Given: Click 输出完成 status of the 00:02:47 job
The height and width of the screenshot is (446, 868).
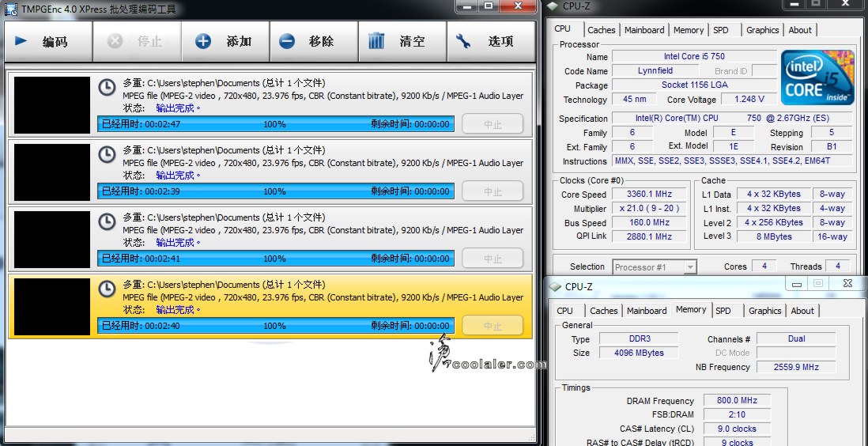Looking at the screenshot, I should 178,108.
